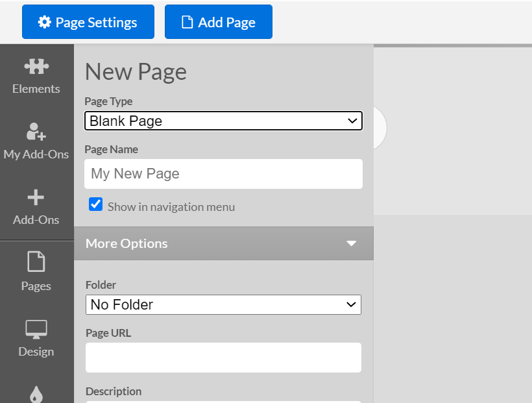
Task: Click the Elements label in sidebar
Action: 36,89
